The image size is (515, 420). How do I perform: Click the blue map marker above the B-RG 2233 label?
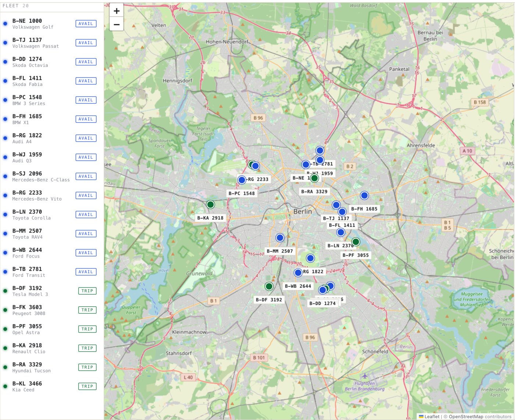click(x=255, y=166)
